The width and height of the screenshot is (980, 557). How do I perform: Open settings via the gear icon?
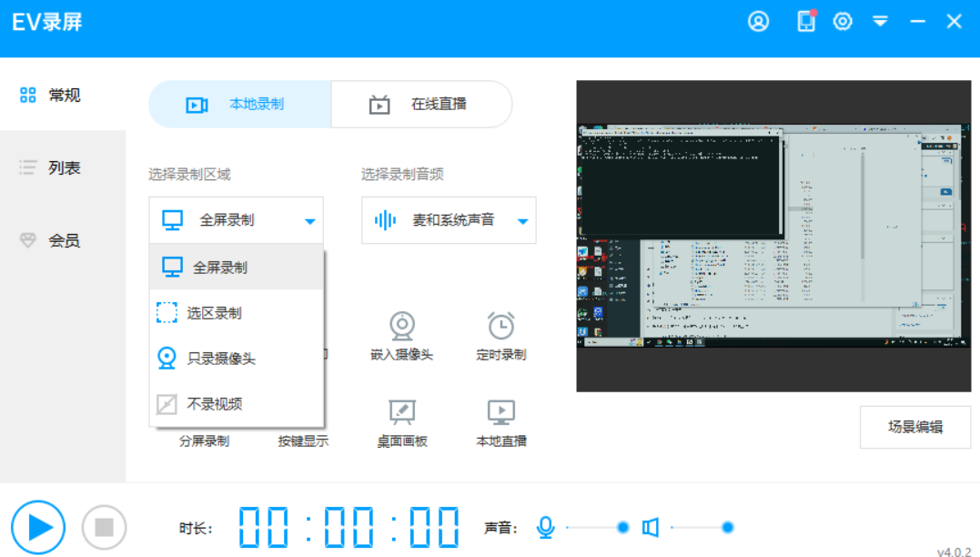coord(843,22)
